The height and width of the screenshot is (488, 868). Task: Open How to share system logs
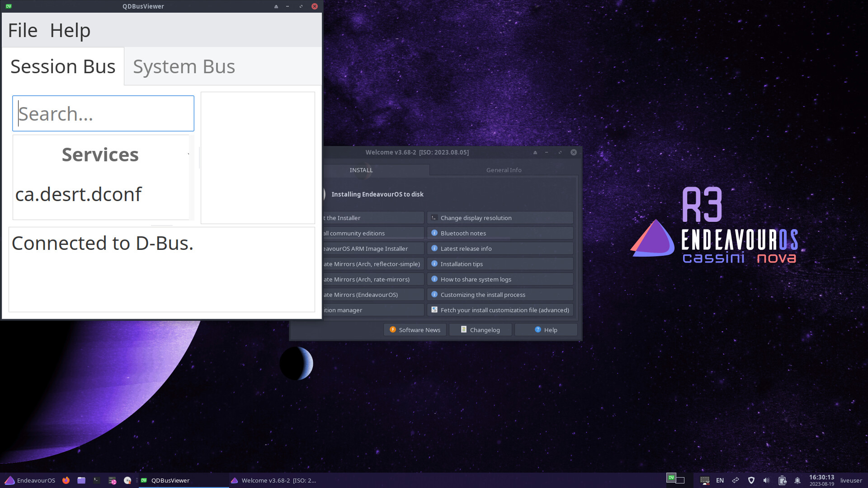click(500, 279)
